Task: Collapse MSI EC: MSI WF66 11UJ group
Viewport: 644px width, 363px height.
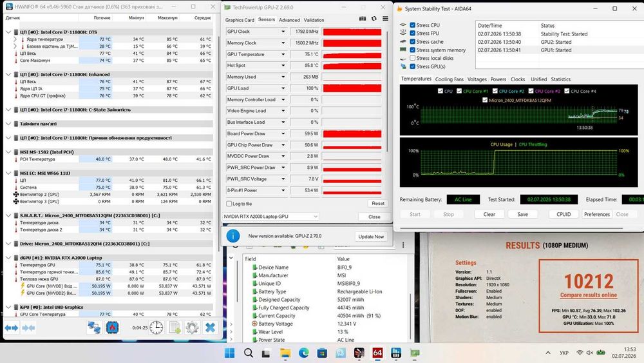Action: [8, 173]
